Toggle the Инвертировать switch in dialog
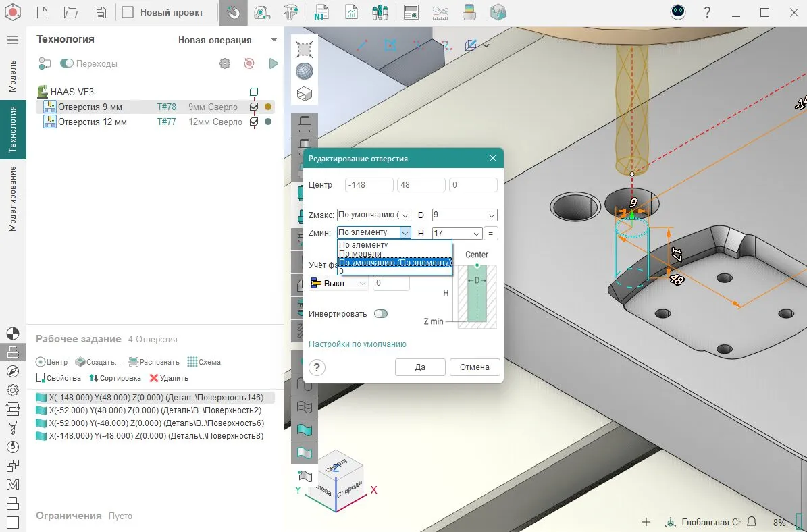The height and width of the screenshot is (532, 807). (381, 314)
